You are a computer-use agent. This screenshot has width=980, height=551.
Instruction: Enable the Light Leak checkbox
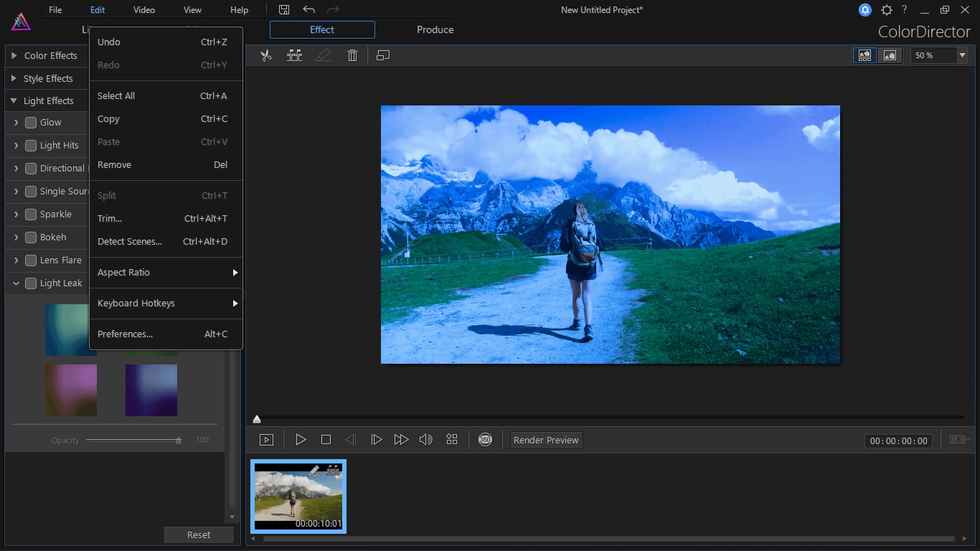click(31, 283)
